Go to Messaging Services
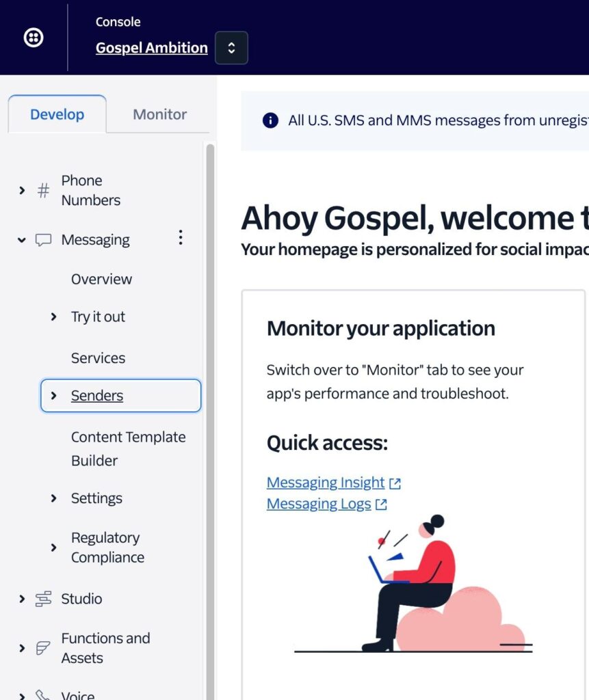 pos(98,358)
